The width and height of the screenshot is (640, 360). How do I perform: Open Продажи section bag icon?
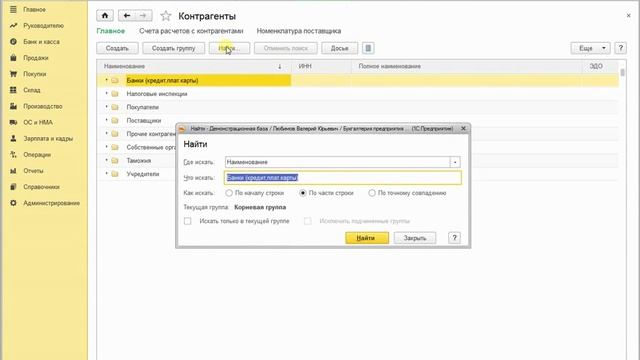point(13,58)
